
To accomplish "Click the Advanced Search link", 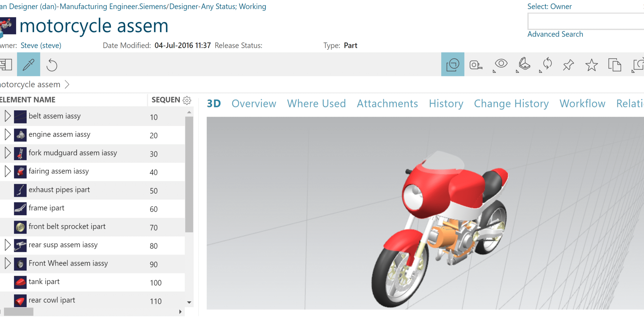I will (x=555, y=34).
